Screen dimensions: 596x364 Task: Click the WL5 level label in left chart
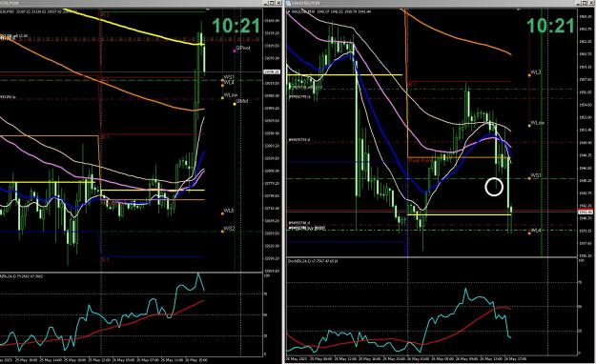(229, 211)
